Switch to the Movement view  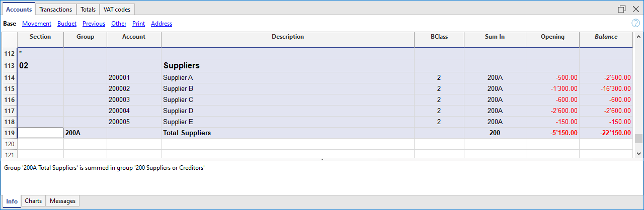37,24
